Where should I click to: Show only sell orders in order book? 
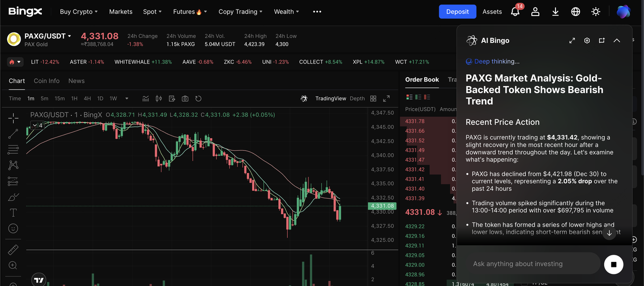point(427,97)
